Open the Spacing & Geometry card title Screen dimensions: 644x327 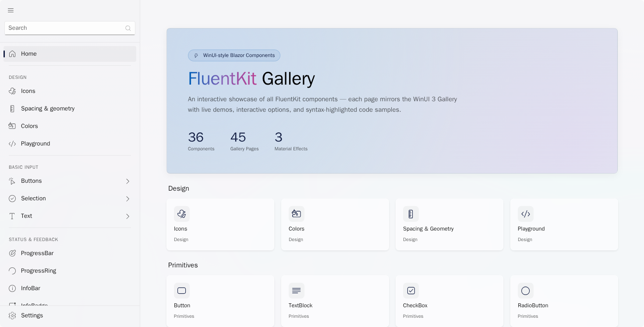[428, 229]
